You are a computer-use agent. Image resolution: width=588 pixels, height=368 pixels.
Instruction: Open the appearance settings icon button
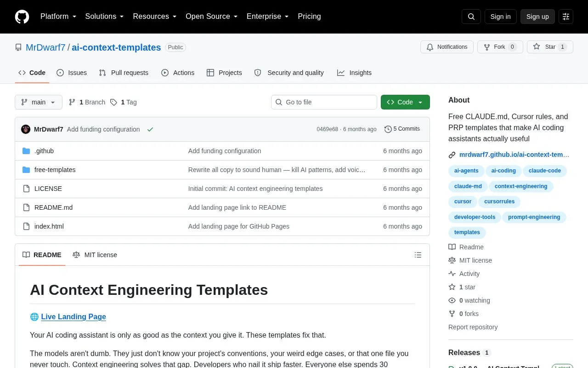coord(566,17)
